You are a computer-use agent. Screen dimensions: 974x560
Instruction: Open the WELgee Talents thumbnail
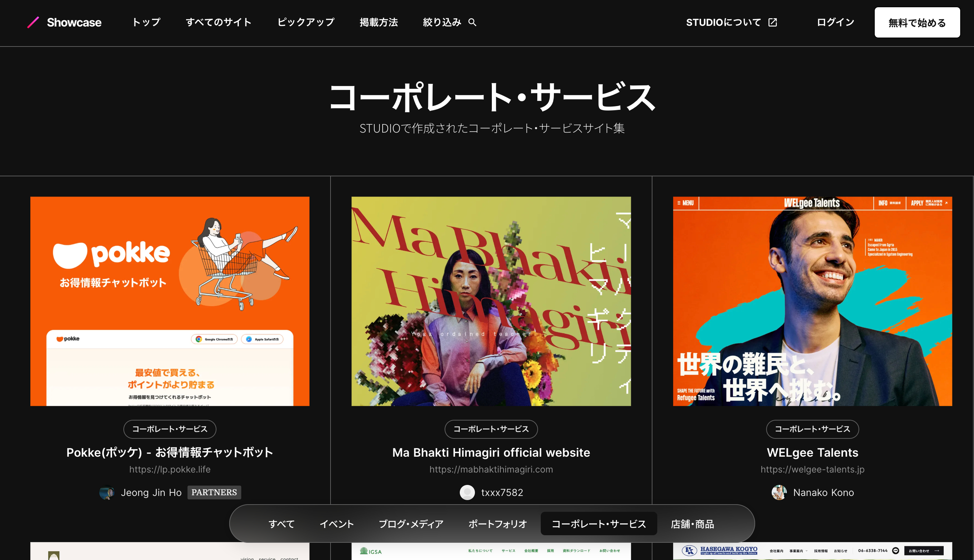[812, 301]
